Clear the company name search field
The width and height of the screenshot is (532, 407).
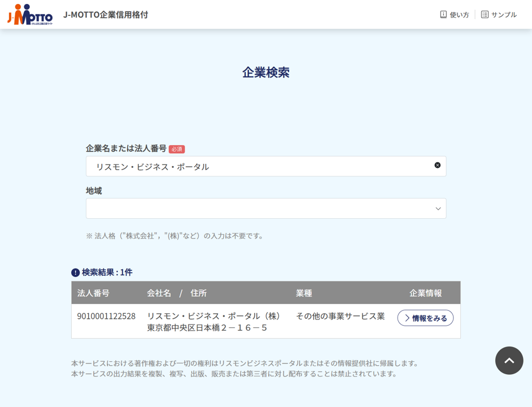[x=437, y=165]
